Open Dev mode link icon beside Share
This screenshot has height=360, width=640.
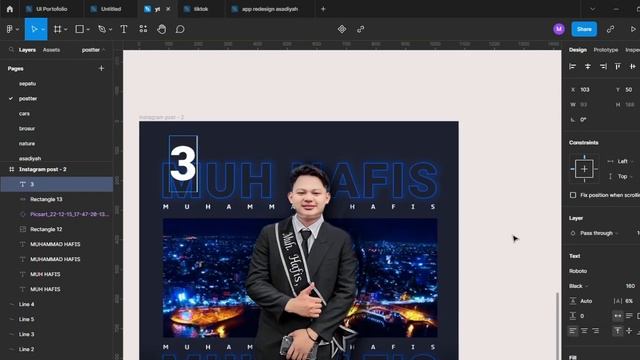coord(610,29)
